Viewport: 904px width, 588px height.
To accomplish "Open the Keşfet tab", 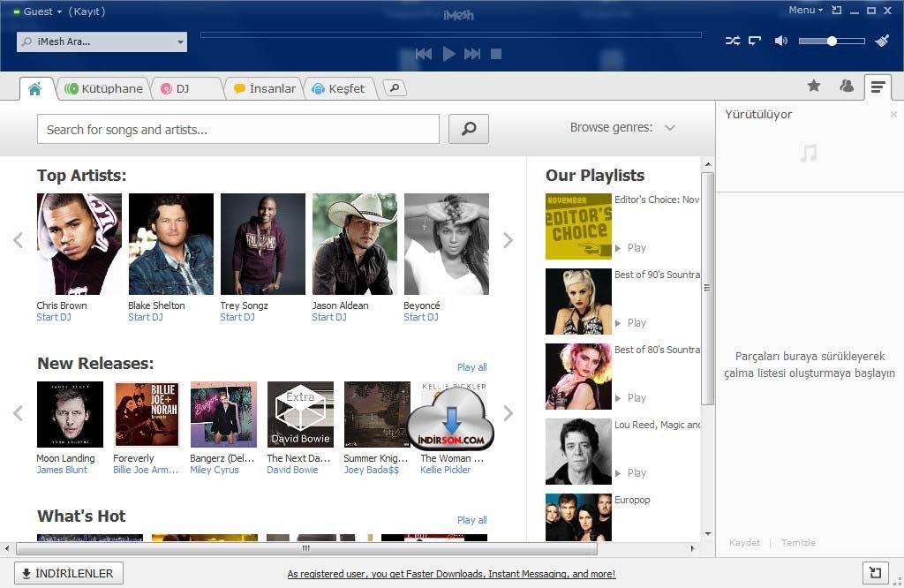I will pyautogui.click(x=338, y=89).
